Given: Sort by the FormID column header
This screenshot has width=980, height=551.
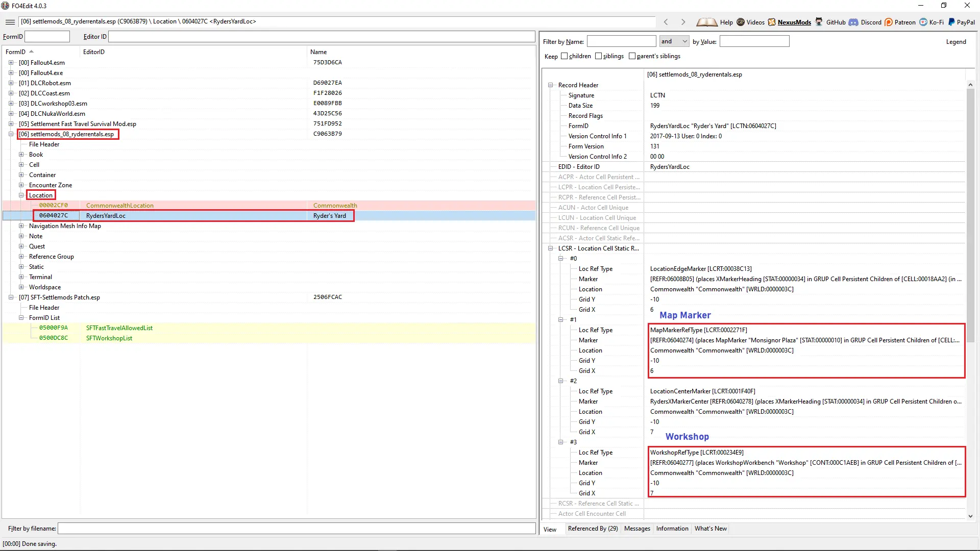Looking at the screenshot, I should [41, 52].
